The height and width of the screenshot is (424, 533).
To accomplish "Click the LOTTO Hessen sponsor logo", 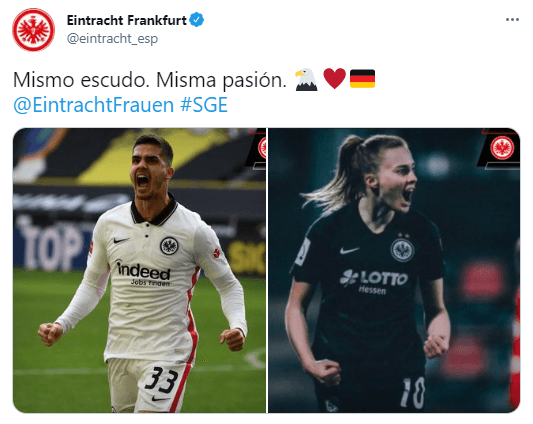I will coord(374,281).
